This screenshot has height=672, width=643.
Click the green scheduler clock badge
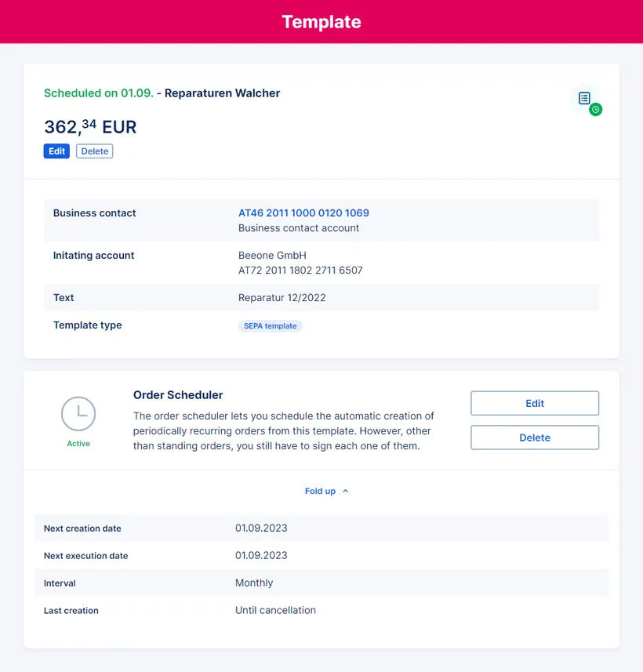(596, 109)
